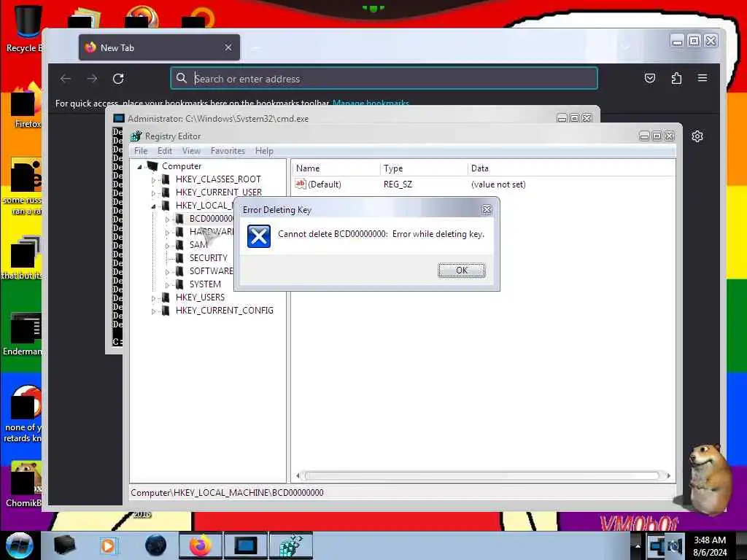
Task: Click the HKEY_USERS folder icon
Action: (166, 297)
